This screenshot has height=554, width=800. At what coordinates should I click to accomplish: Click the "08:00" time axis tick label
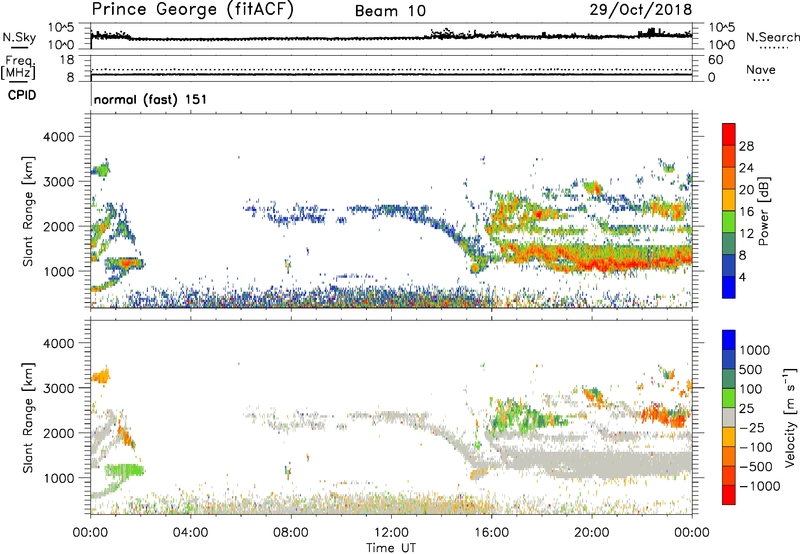[x=291, y=533]
